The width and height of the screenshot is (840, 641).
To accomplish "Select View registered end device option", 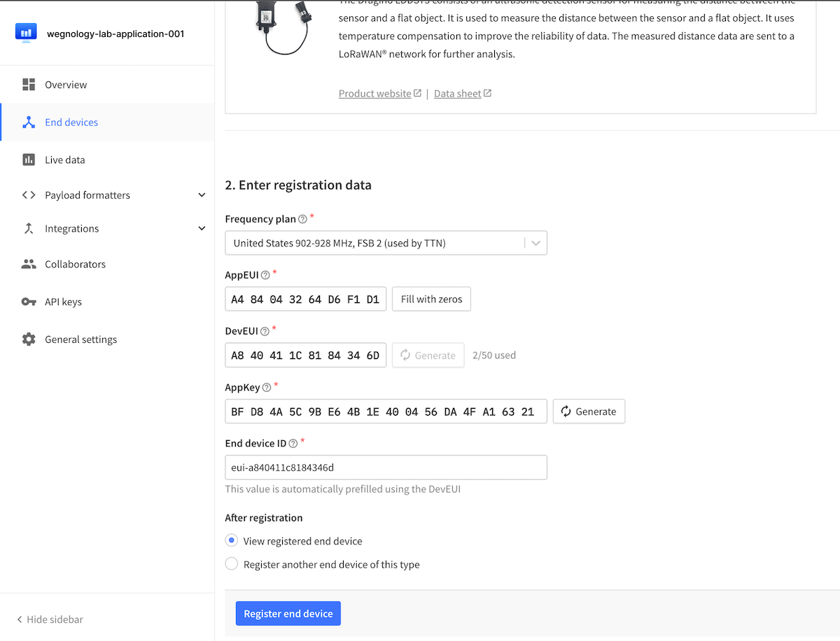I will tap(232, 541).
